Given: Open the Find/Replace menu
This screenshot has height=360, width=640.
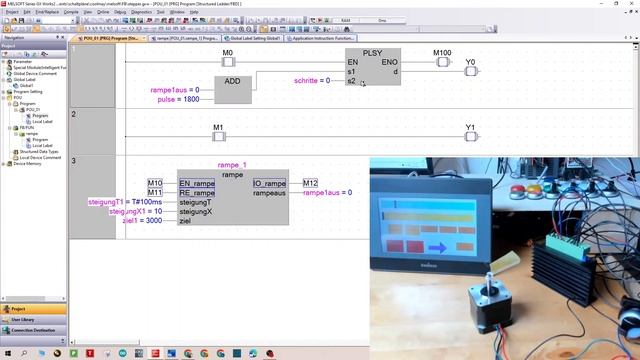Looking at the screenshot, I should pyautogui.click(x=47, y=12).
